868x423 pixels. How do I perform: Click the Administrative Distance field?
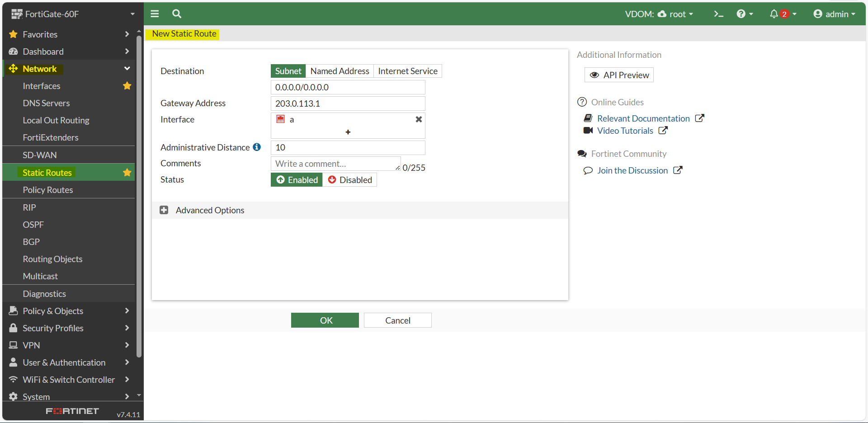click(x=348, y=147)
